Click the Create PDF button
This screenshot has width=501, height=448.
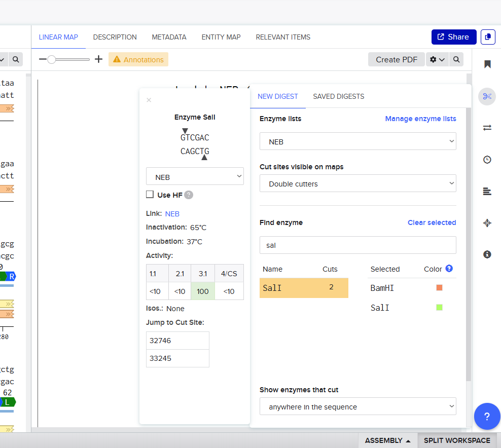396,60
